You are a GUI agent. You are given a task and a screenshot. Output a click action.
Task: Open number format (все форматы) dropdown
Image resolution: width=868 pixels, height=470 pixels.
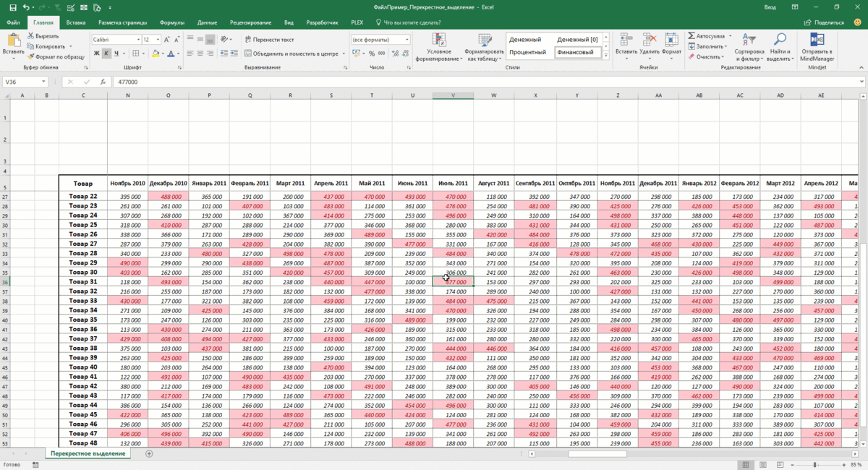(x=407, y=39)
